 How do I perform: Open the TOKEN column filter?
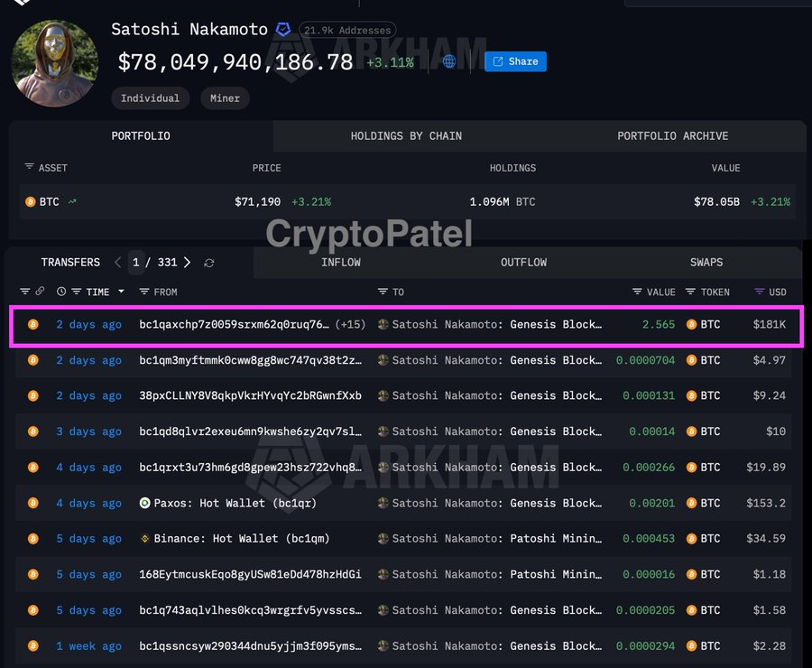pos(690,292)
